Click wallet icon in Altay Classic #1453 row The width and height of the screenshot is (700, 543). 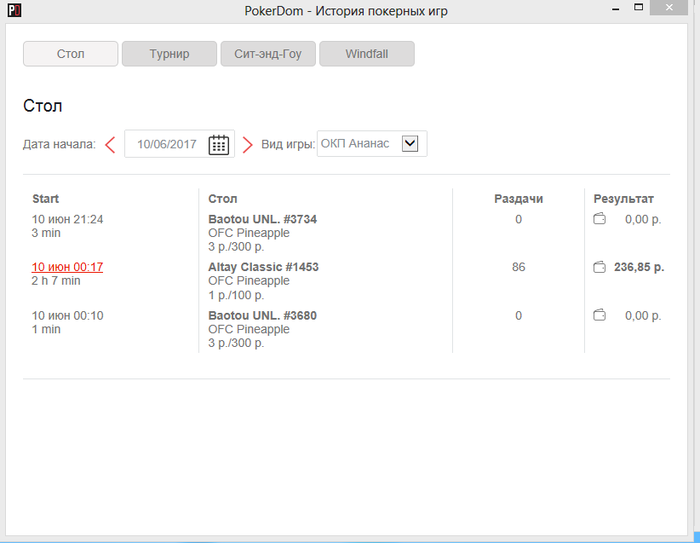(x=599, y=267)
